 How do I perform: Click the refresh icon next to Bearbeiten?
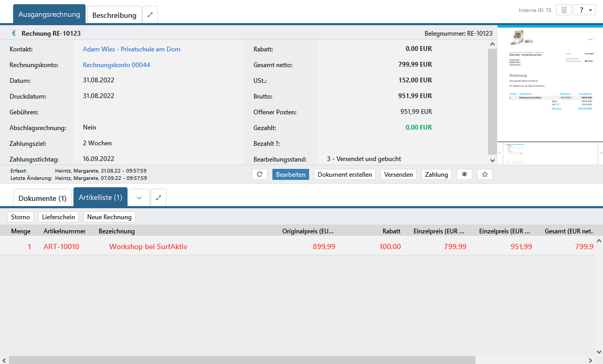(x=260, y=175)
